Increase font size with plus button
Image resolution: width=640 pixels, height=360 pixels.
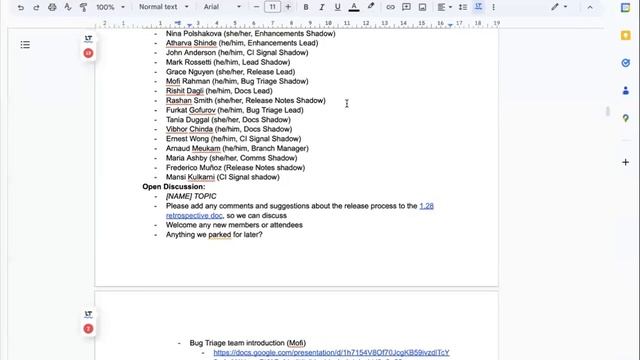288,7
